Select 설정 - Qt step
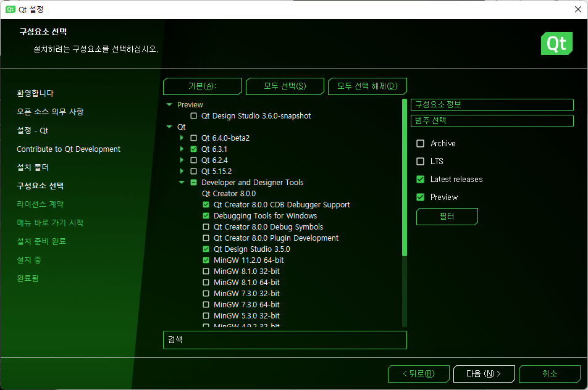 coord(33,130)
